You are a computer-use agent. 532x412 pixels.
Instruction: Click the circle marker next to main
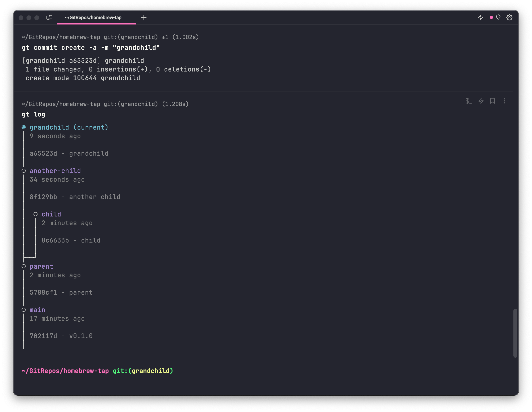click(24, 309)
